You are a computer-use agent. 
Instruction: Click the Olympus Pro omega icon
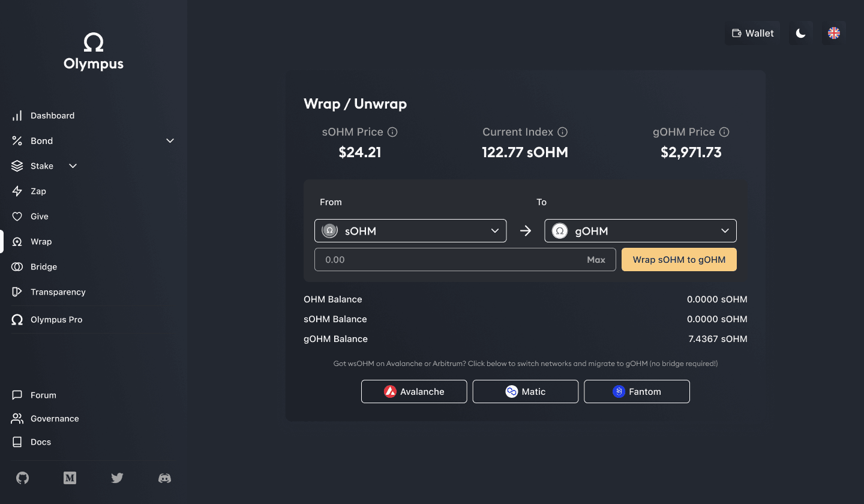point(17,320)
